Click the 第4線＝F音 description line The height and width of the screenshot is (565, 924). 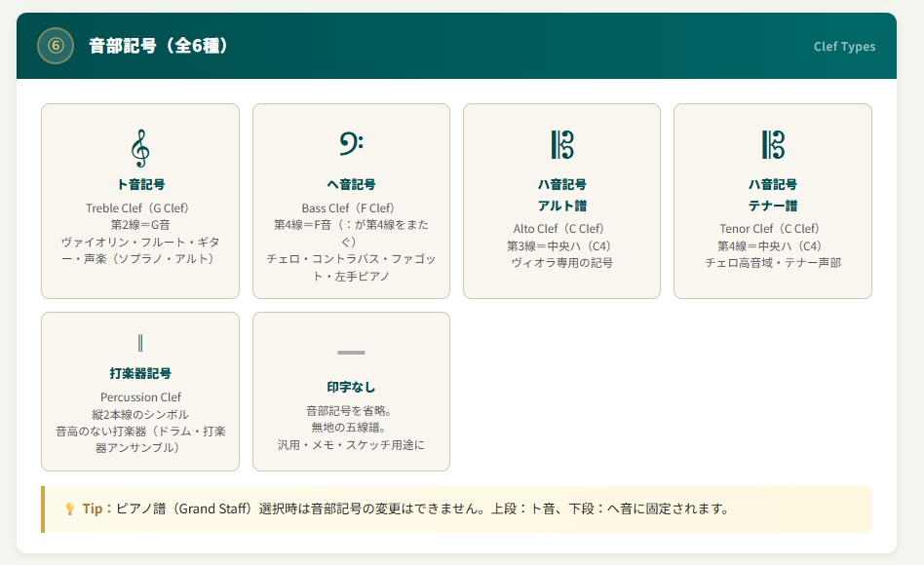[351, 233]
